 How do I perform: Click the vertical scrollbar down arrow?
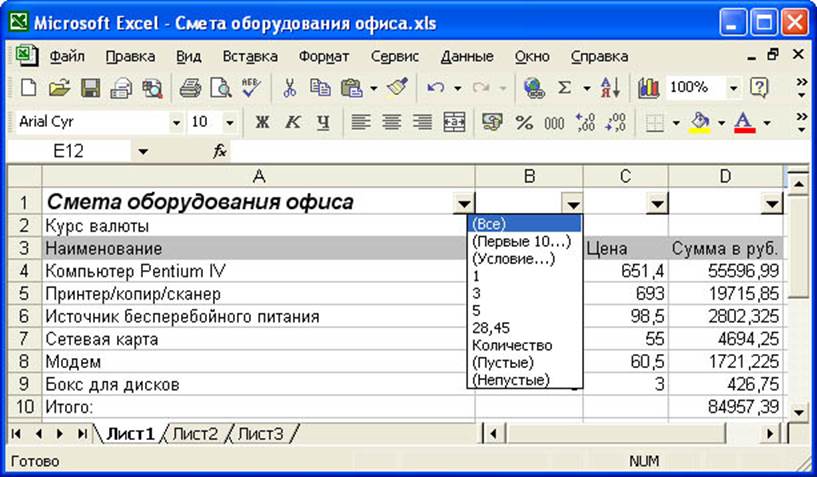[799, 412]
